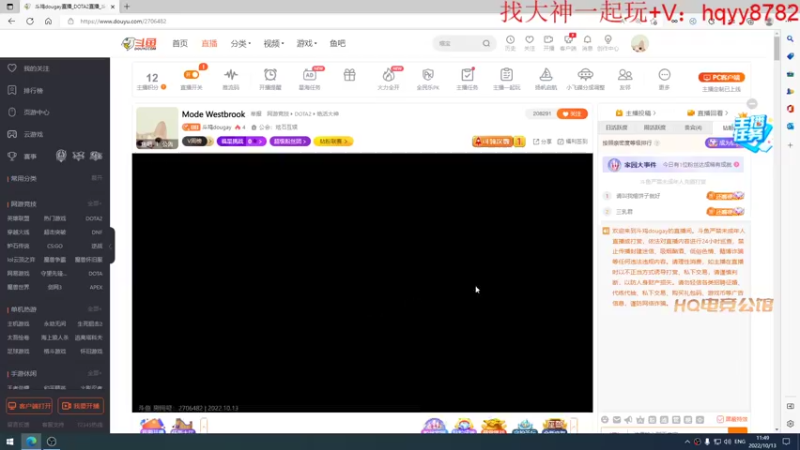
Task: Click the search magnifier icon
Action: (x=486, y=43)
